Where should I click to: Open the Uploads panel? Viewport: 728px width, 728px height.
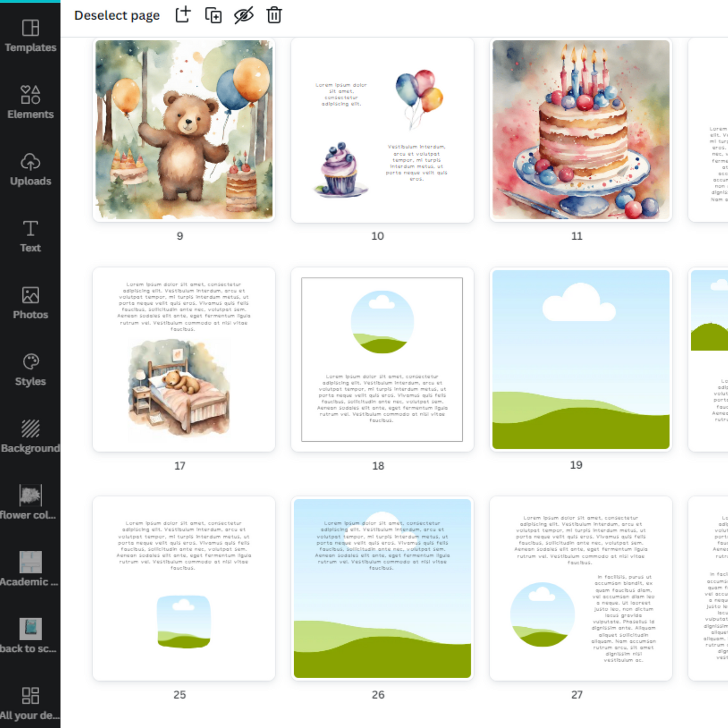pos(30,169)
